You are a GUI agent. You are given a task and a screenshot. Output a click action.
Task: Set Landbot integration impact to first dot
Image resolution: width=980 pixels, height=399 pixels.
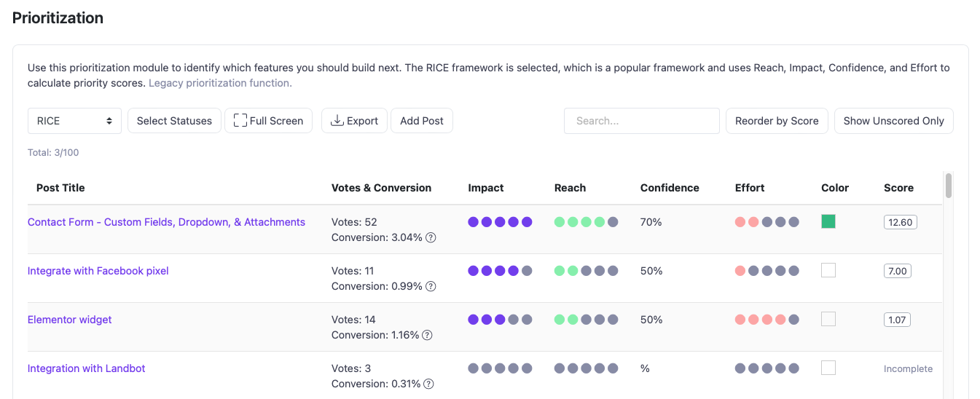pyautogui.click(x=474, y=368)
